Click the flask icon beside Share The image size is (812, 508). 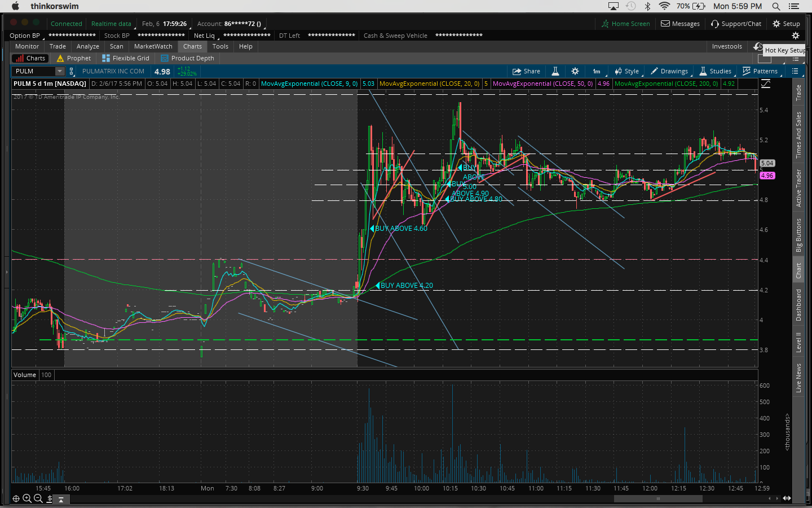pos(555,71)
